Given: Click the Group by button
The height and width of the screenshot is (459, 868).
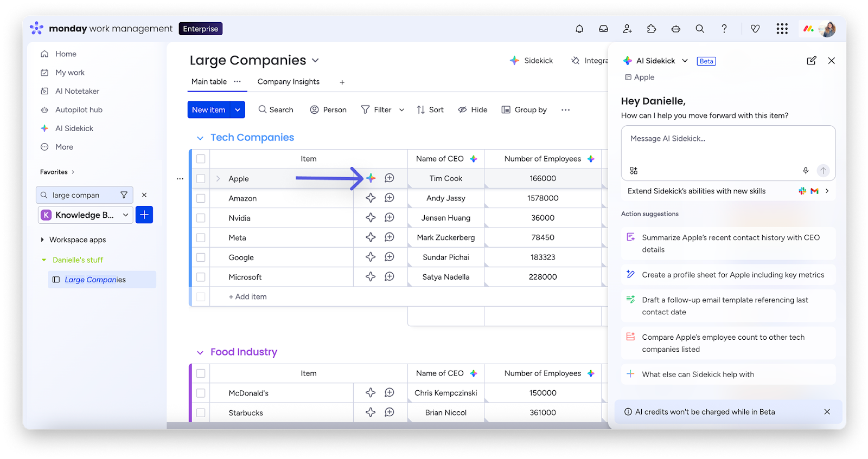Looking at the screenshot, I should point(524,110).
